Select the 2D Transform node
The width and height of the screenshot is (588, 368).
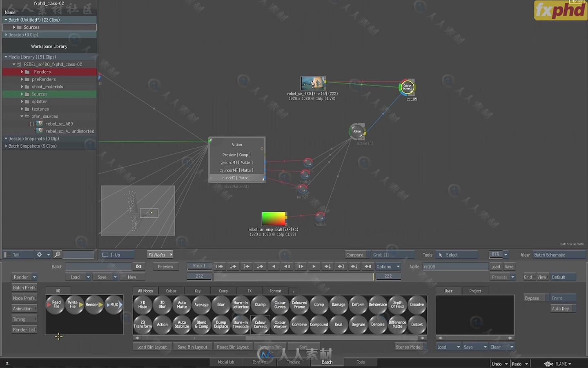[143, 324]
